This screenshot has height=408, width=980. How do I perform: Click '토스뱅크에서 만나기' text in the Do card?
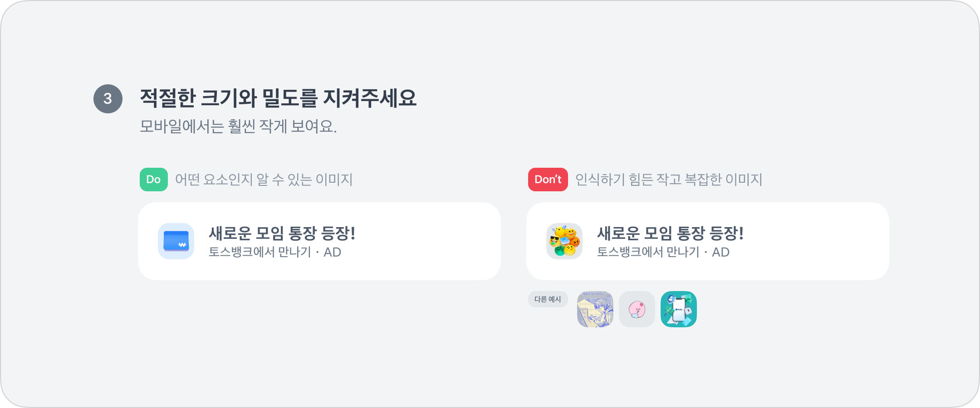point(260,252)
